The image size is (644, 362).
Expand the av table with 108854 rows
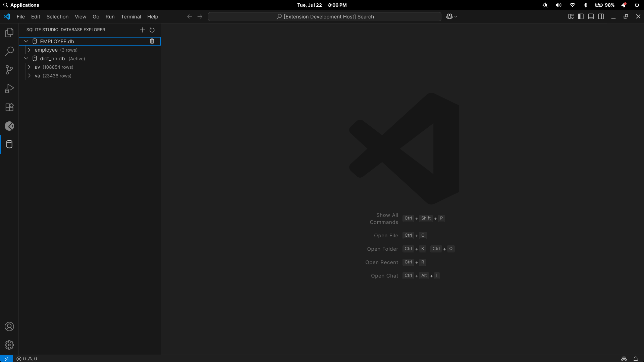coord(30,67)
